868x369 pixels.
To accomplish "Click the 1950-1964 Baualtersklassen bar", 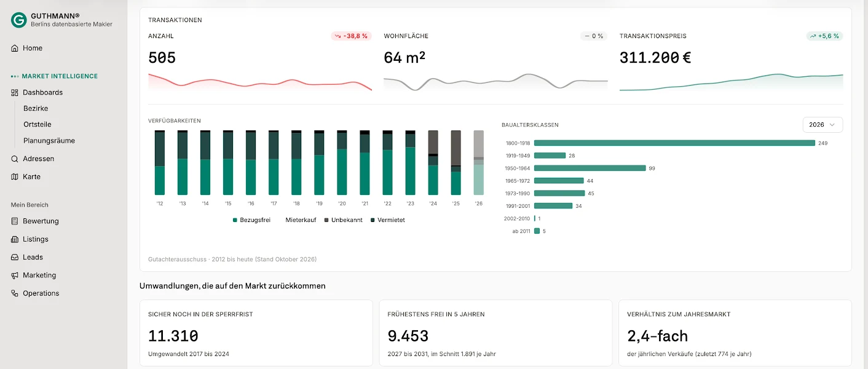I will pos(590,168).
